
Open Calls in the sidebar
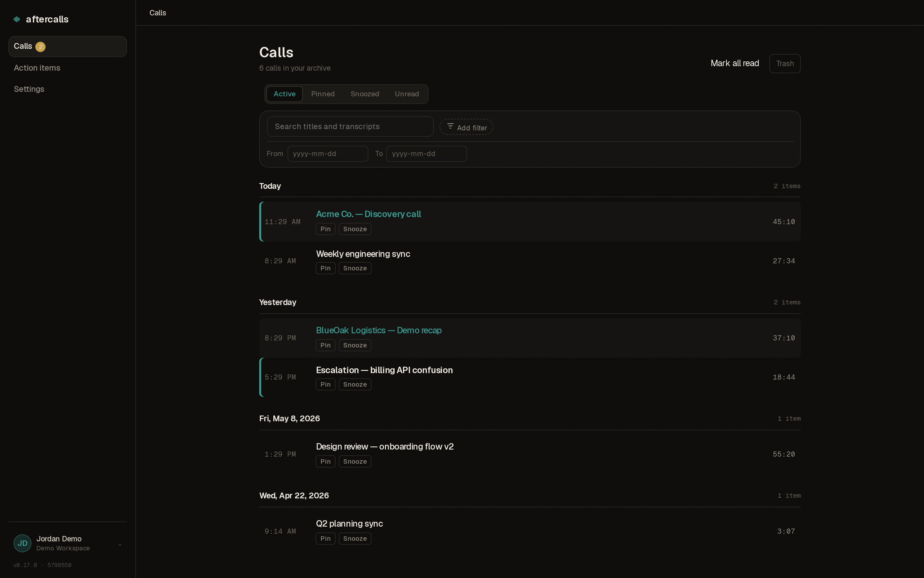[x=68, y=46]
